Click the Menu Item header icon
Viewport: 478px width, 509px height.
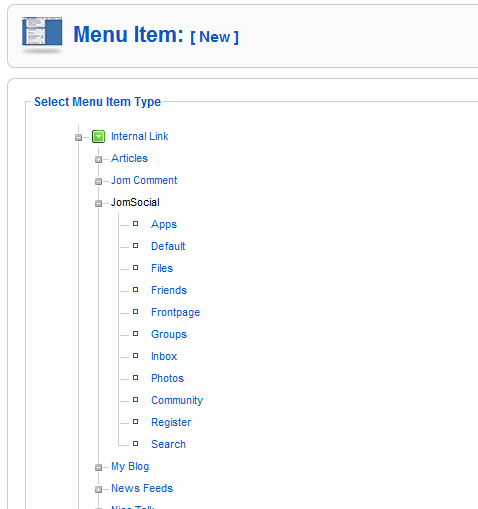[42, 34]
